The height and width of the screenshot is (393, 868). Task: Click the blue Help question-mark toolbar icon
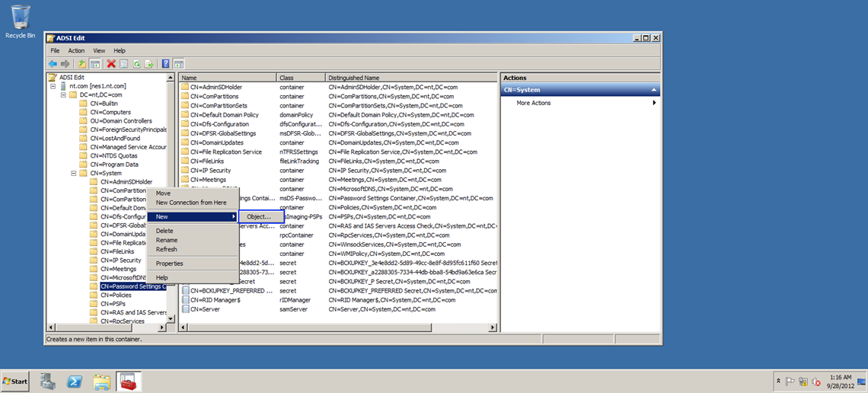coord(165,64)
